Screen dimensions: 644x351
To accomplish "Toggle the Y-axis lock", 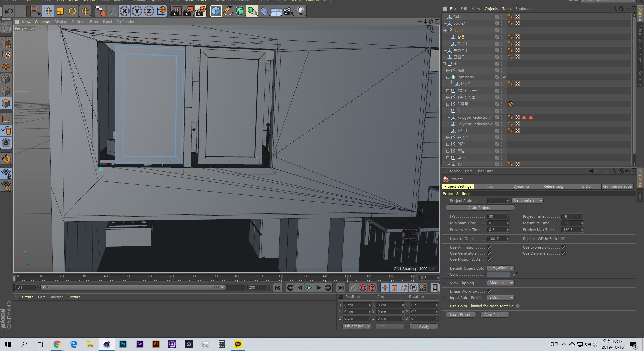I will click(x=137, y=11).
